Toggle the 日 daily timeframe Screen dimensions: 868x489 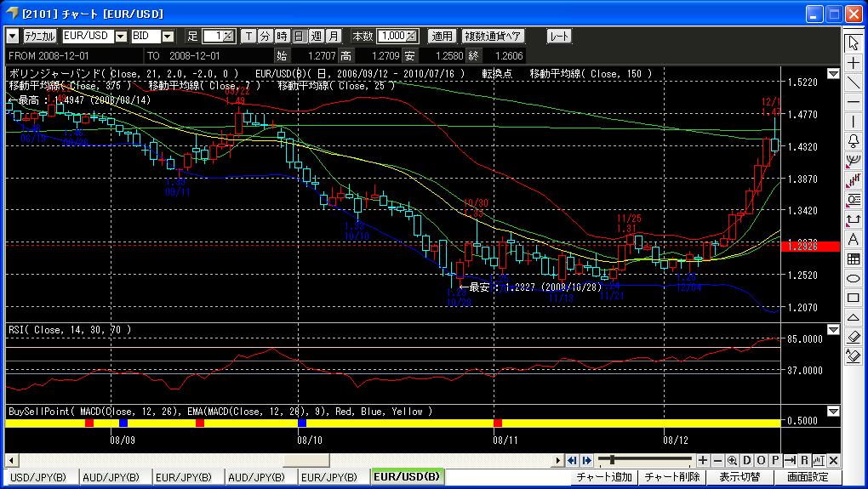(299, 36)
